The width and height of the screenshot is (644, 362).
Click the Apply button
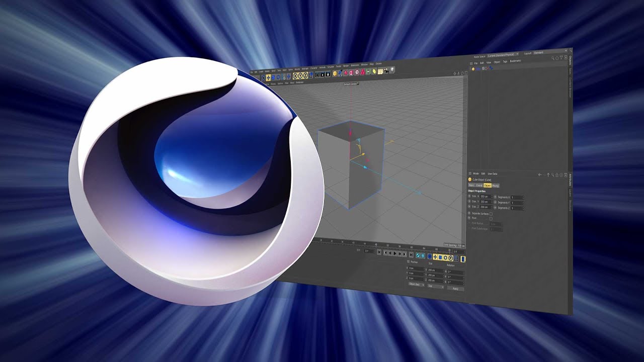[455, 289]
